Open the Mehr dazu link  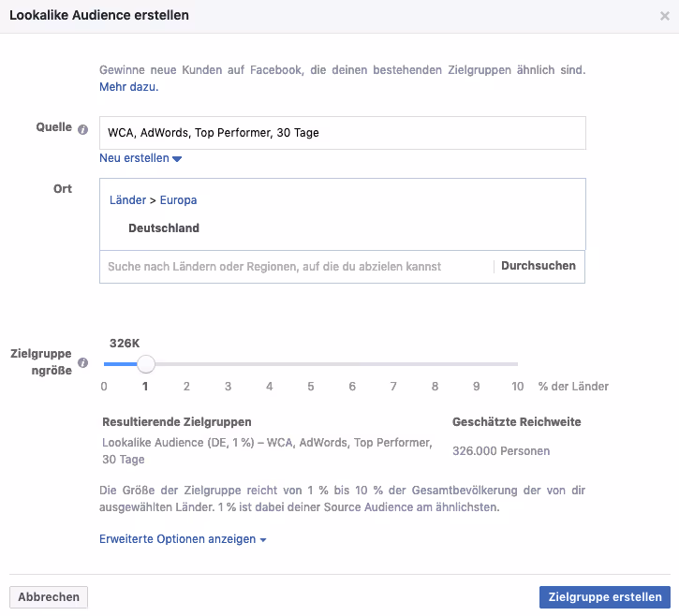click(129, 86)
